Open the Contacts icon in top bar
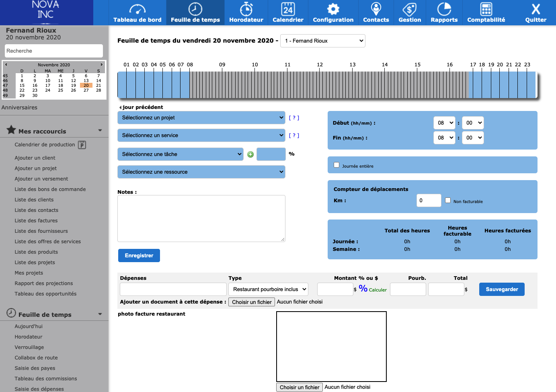Viewport: 556px width, 392px height. coord(376,9)
